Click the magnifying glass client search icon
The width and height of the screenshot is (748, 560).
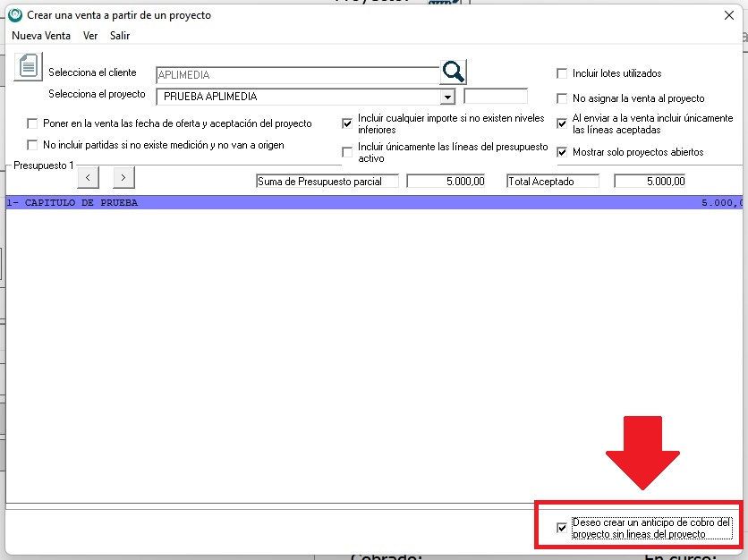pyautogui.click(x=454, y=72)
